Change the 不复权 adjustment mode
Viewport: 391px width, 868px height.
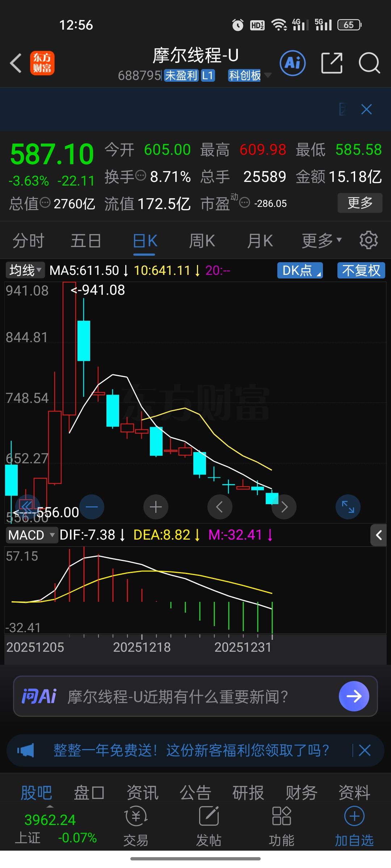point(361,271)
